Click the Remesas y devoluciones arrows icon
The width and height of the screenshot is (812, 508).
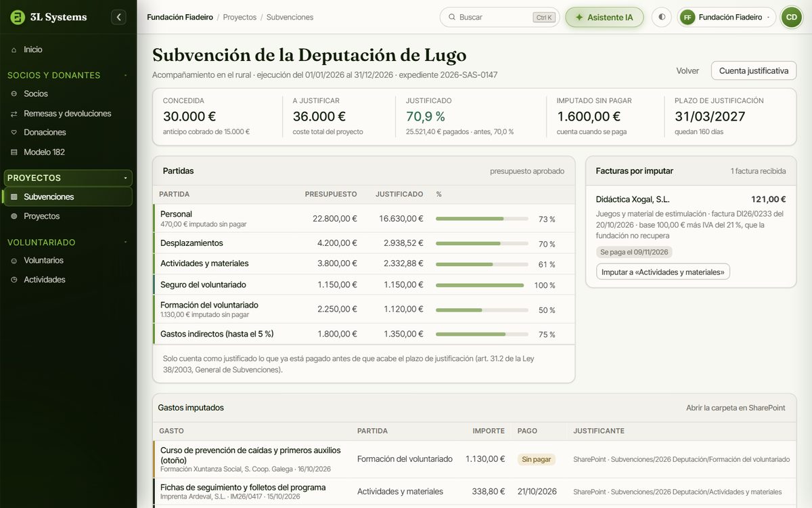click(14, 114)
